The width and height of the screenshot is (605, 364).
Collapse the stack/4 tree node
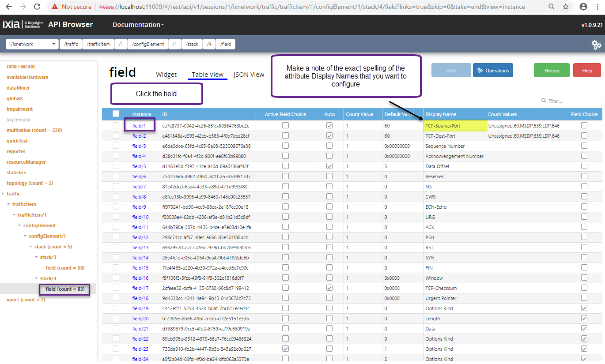point(37,278)
